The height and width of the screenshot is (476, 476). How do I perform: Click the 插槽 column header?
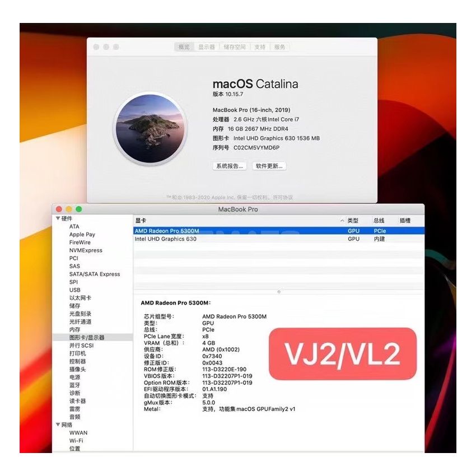click(405, 221)
